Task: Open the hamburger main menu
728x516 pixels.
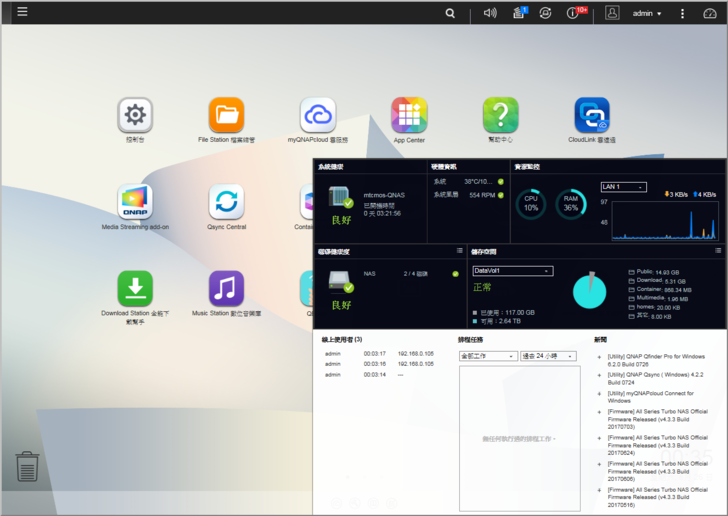Action: [x=22, y=12]
